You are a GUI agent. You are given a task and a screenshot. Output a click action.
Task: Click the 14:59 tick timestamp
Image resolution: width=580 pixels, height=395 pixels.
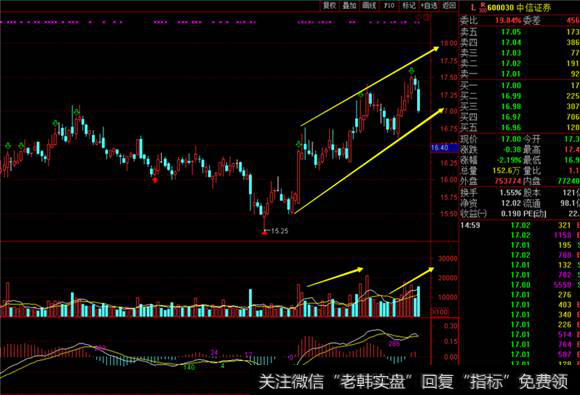[470, 225]
